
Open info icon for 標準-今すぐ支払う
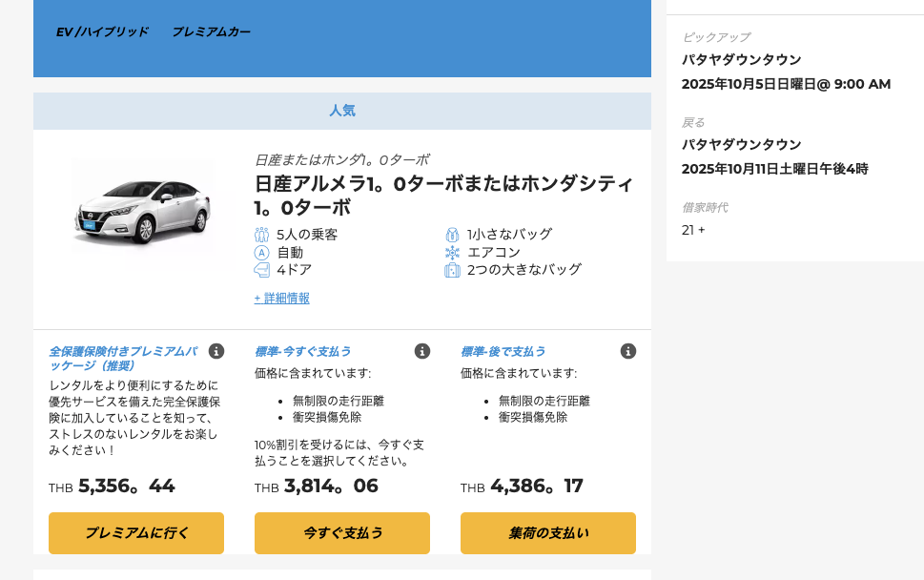click(x=422, y=351)
